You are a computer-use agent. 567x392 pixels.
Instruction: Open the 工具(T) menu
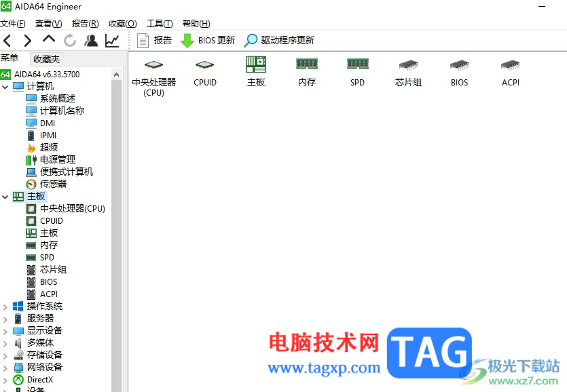point(160,24)
